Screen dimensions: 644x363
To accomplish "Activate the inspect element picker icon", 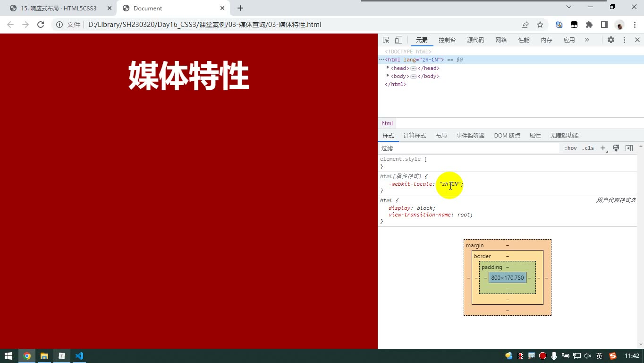I will pos(386,40).
